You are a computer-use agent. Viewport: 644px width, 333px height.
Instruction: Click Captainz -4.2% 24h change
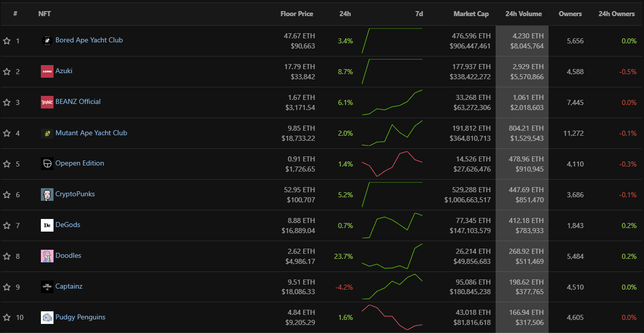pos(344,287)
